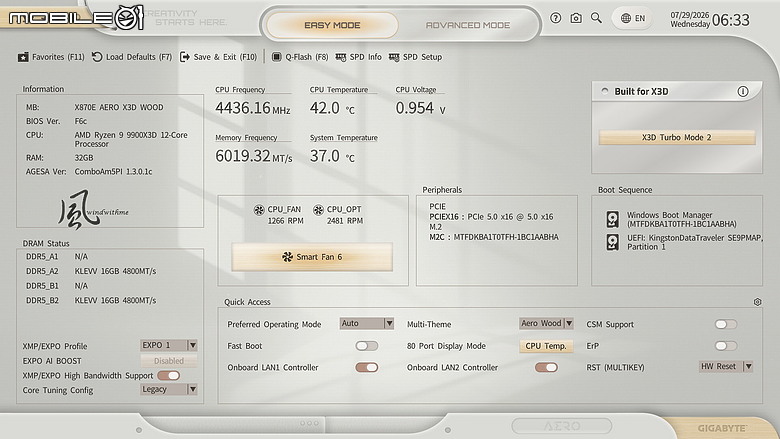
Task: Click the Save & Exit door icon
Action: (x=185, y=57)
